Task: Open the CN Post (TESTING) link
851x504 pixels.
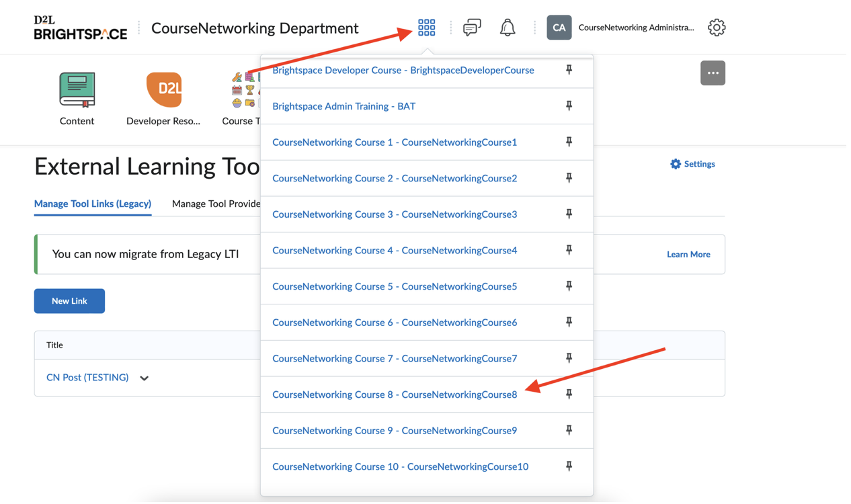Action: (87, 378)
